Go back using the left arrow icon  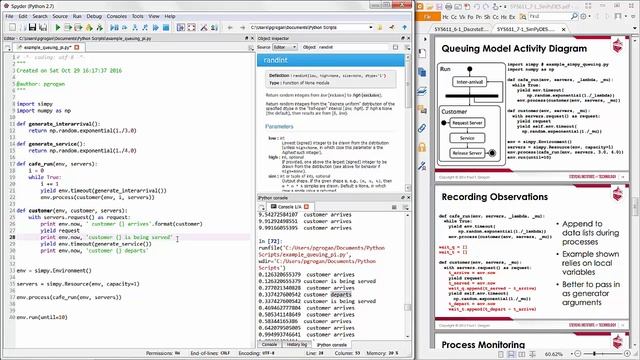click(x=230, y=27)
